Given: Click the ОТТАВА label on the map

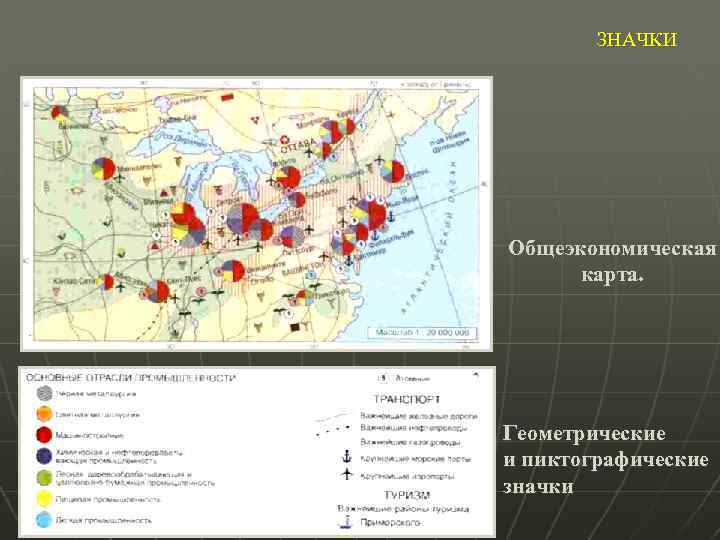Looking at the screenshot, I should [298, 147].
